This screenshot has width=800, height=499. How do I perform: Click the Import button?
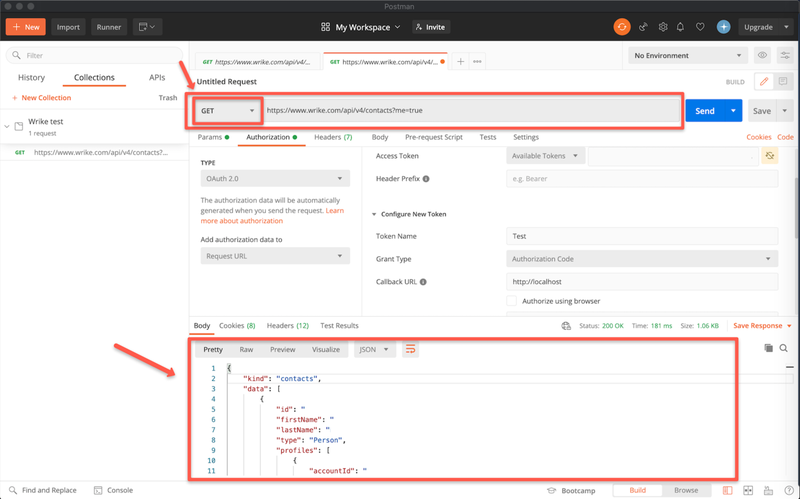pyautogui.click(x=68, y=27)
